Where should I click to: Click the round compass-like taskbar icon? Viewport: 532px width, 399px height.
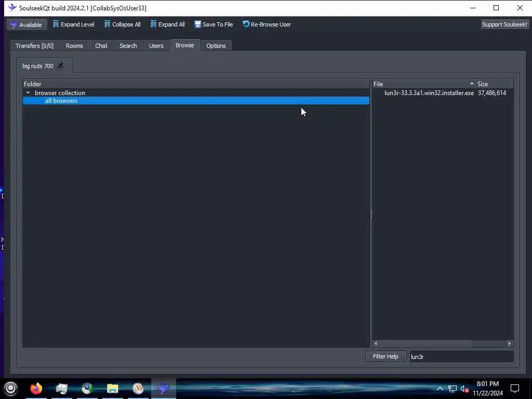click(x=138, y=388)
